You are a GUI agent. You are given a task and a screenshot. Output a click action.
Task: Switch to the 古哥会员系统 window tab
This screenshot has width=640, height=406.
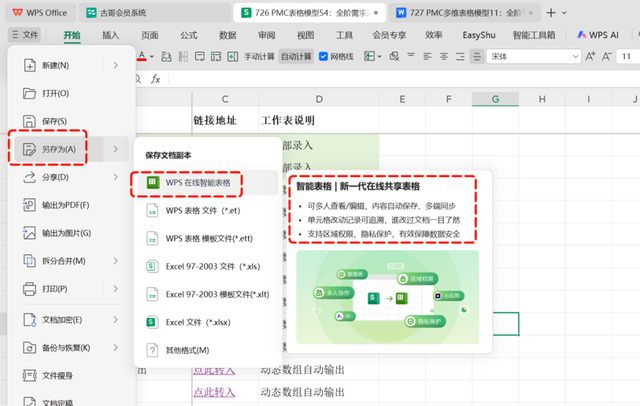pyautogui.click(x=154, y=13)
